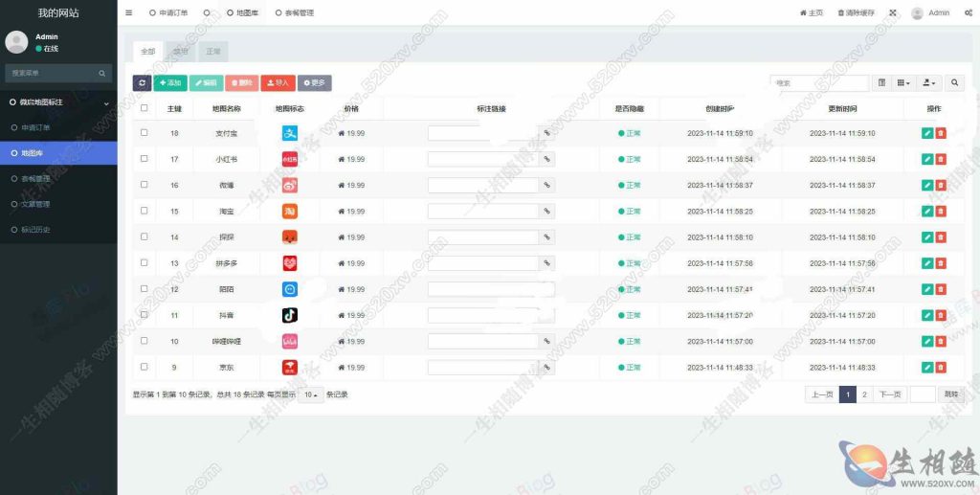Edit row 18 支付宝 with green pencil
This screenshot has width=980, height=495.
pos(927,133)
